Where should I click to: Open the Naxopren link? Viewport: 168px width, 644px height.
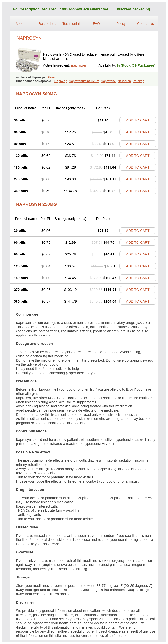pos(124,81)
